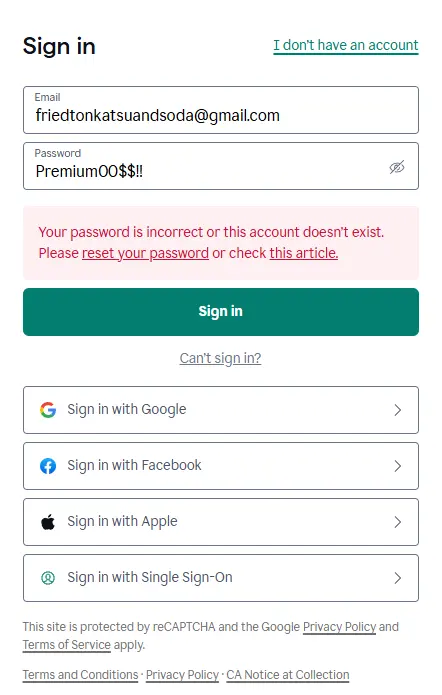Click the green Sign in button

pos(221,312)
